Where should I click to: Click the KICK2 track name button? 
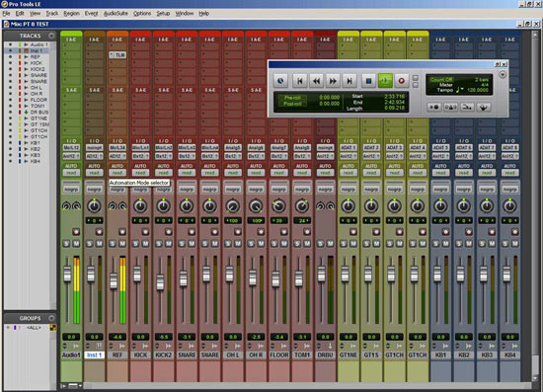[x=164, y=354]
